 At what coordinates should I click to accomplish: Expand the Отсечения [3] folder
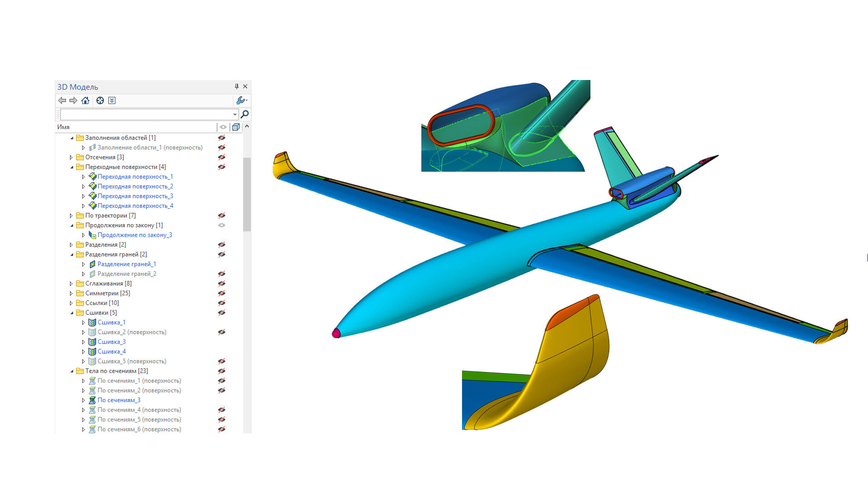[x=71, y=157]
